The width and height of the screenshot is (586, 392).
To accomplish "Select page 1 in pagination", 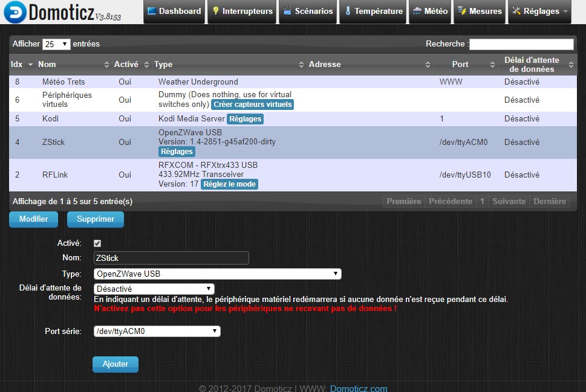I will tap(482, 202).
